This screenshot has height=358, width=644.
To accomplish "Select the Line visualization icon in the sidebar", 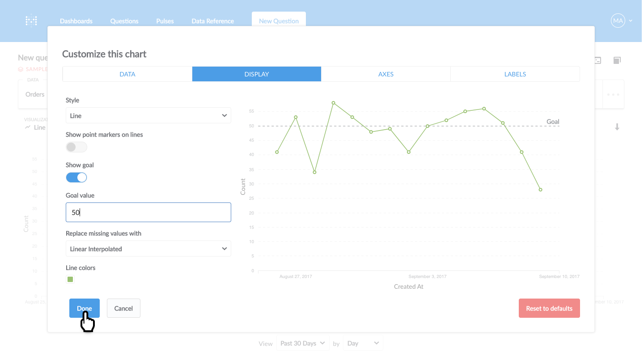I will [28, 127].
